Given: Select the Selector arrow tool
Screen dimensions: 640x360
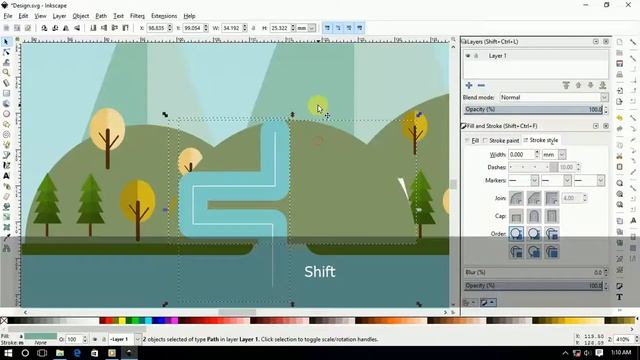Looking at the screenshot, I should coord(6,42).
